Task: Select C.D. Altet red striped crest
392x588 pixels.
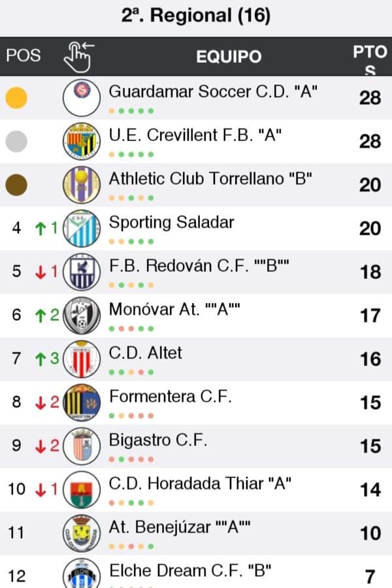Action: pos(82,359)
